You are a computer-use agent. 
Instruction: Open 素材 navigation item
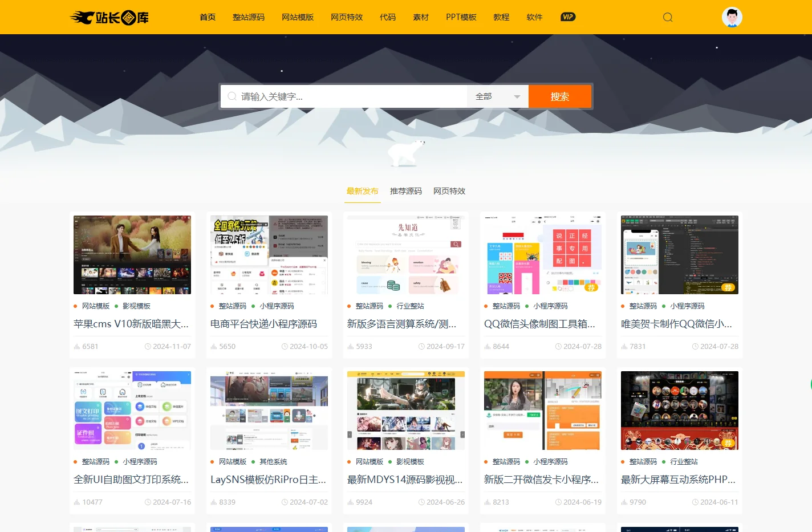click(x=421, y=17)
